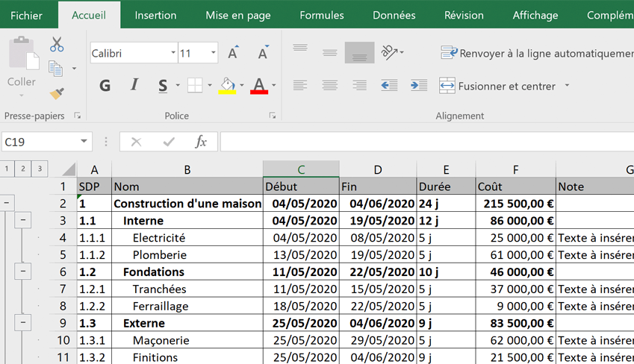Center text horizontally icon
This screenshot has height=364, width=634.
[329, 85]
